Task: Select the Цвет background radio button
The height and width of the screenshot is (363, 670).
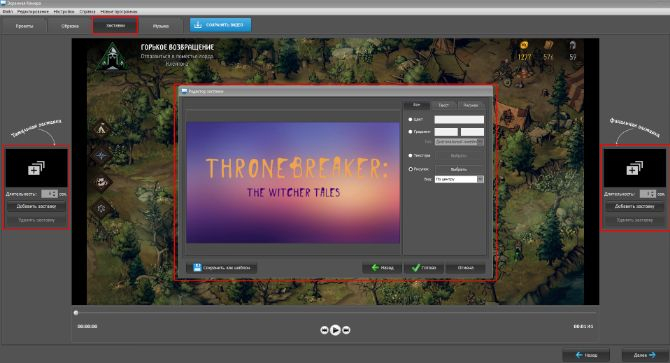Action: tap(410, 120)
